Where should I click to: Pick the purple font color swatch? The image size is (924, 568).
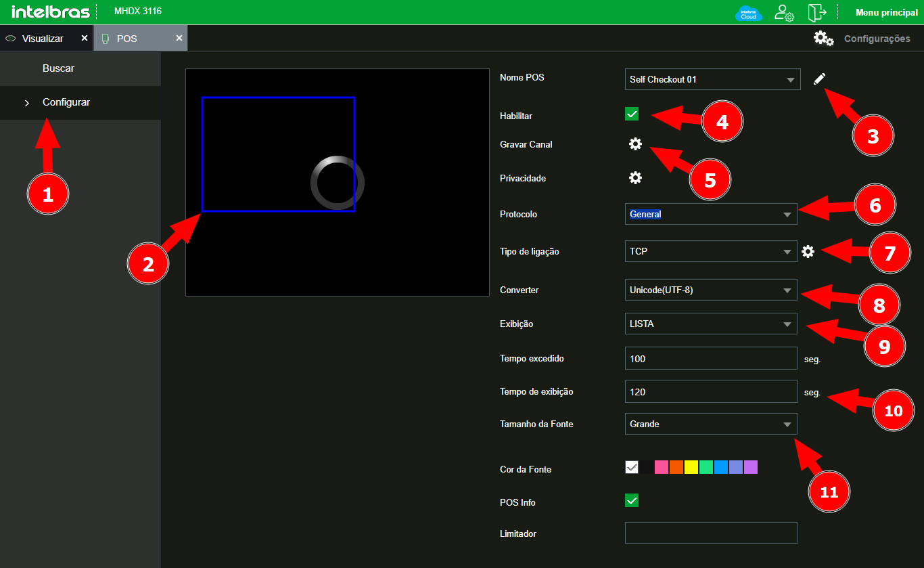coord(751,467)
